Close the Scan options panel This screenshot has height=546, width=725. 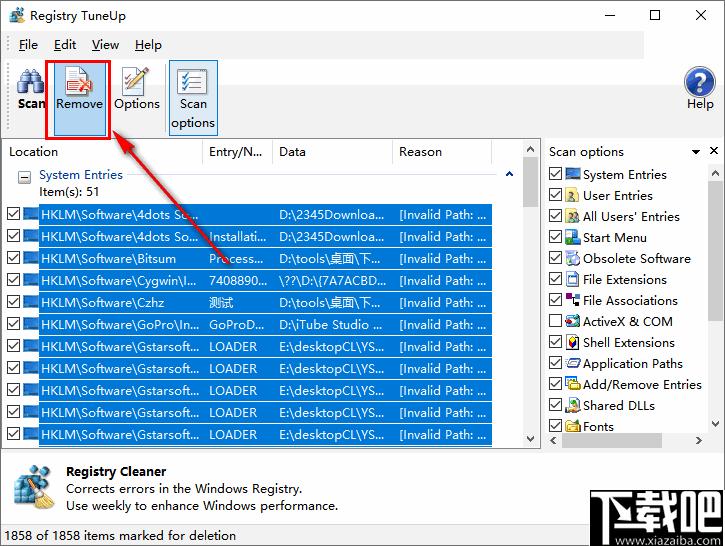tap(714, 151)
